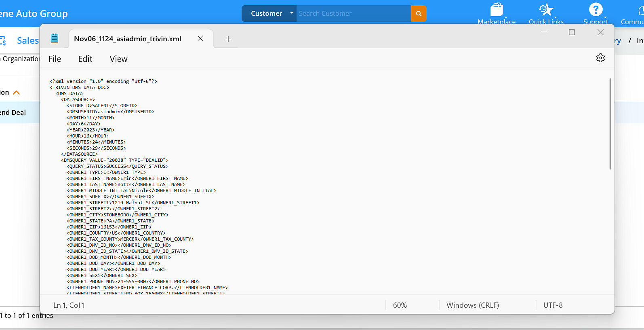Image resolution: width=644 pixels, height=330 pixels.
Task: Open the View menu
Action: tap(118, 59)
